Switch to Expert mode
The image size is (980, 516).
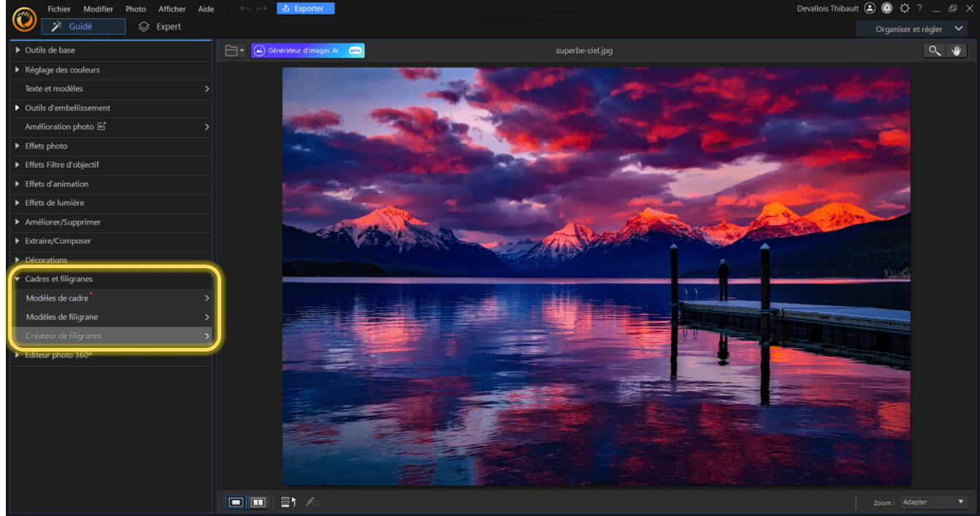160,27
